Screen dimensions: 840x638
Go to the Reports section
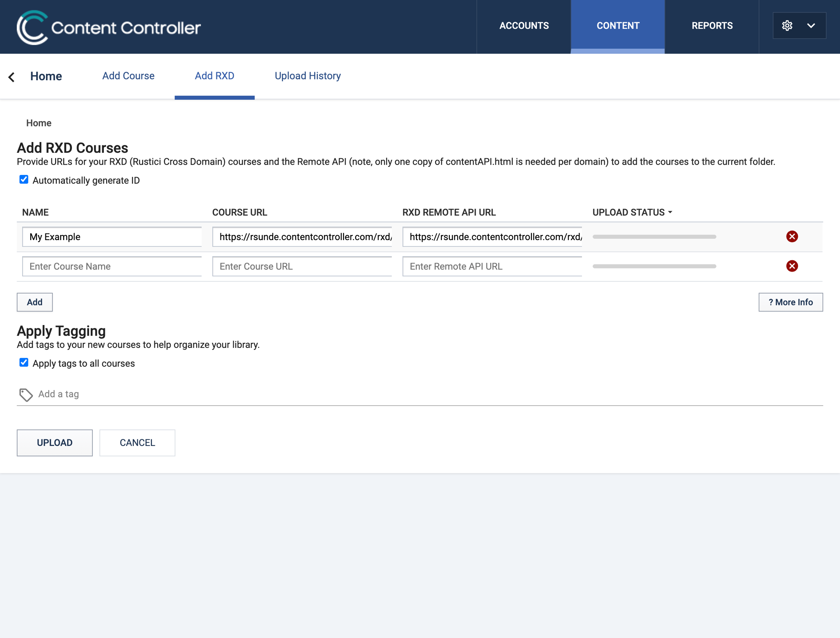click(x=712, y=26)
